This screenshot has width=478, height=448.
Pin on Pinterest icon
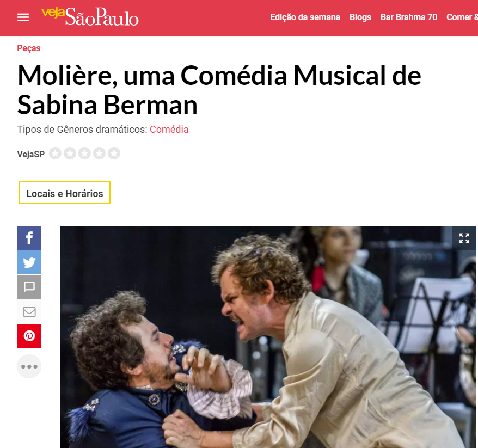pos(29,336)
